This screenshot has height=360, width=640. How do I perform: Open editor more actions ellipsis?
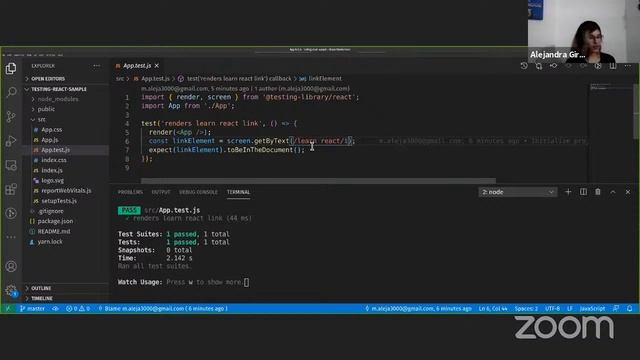coord(628,66)
